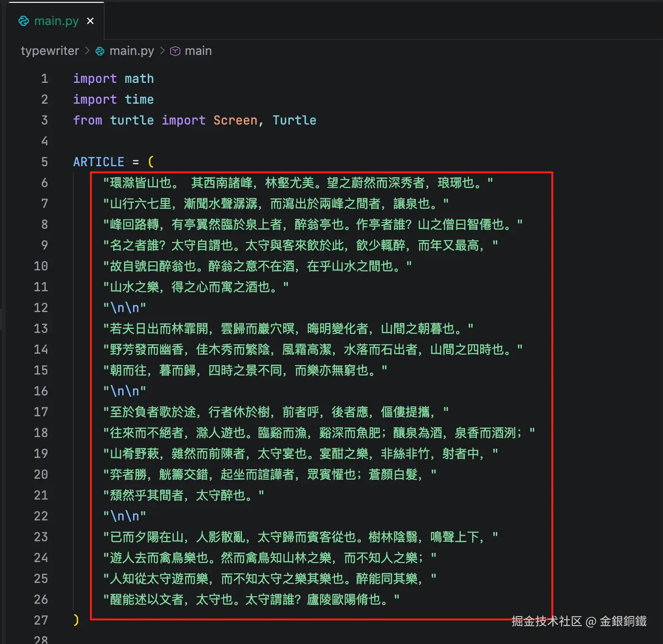Click the "\n\n" string on line 12
Screen dimensions: 663x644
click(x=125, y=308)
